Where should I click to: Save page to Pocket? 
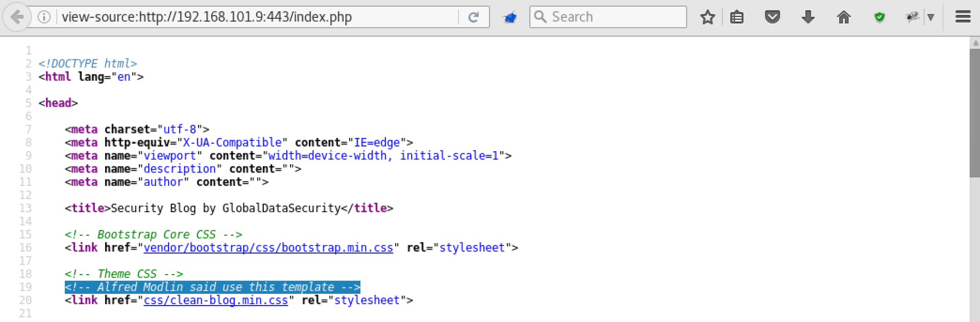click(x=772, y=17)
